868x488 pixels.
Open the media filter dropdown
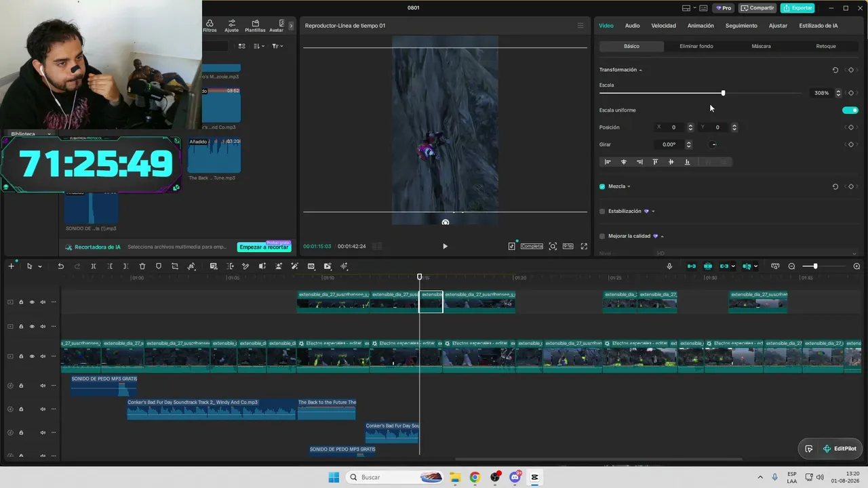(x=277, y=46)
